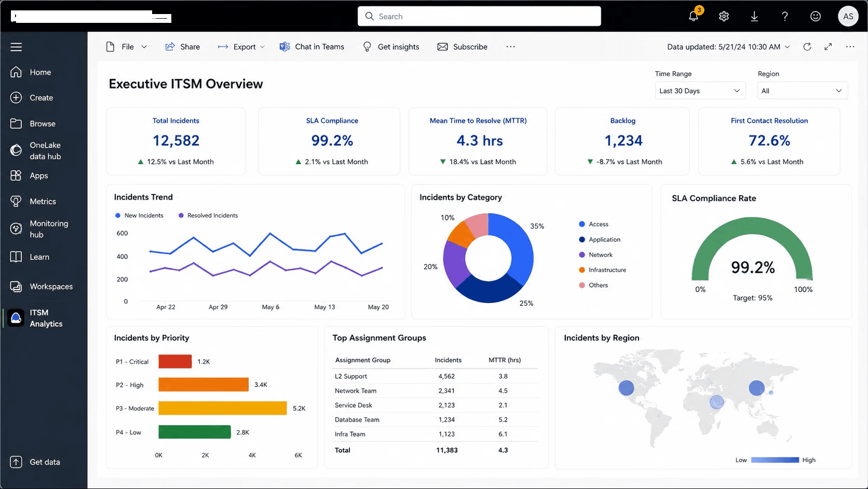The image size is (868, 489).
Task: Go to Home in sidebar
Action: pos(31,72)
